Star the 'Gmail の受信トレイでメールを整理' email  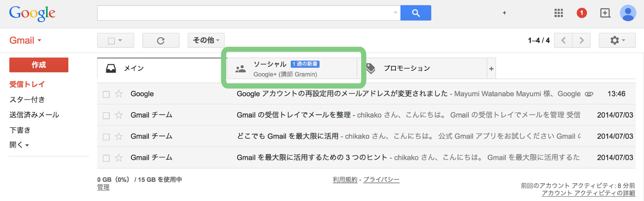click(119, 115)
